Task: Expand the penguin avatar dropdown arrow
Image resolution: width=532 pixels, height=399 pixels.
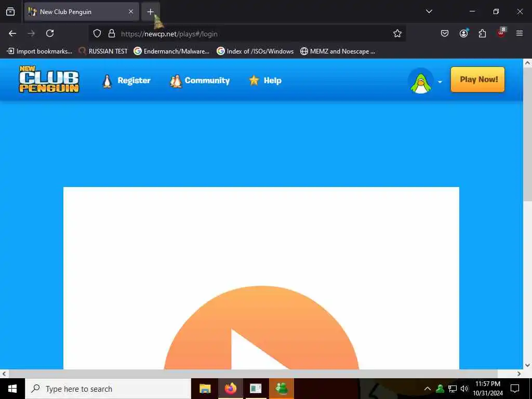Action: [x=440, y=82]
